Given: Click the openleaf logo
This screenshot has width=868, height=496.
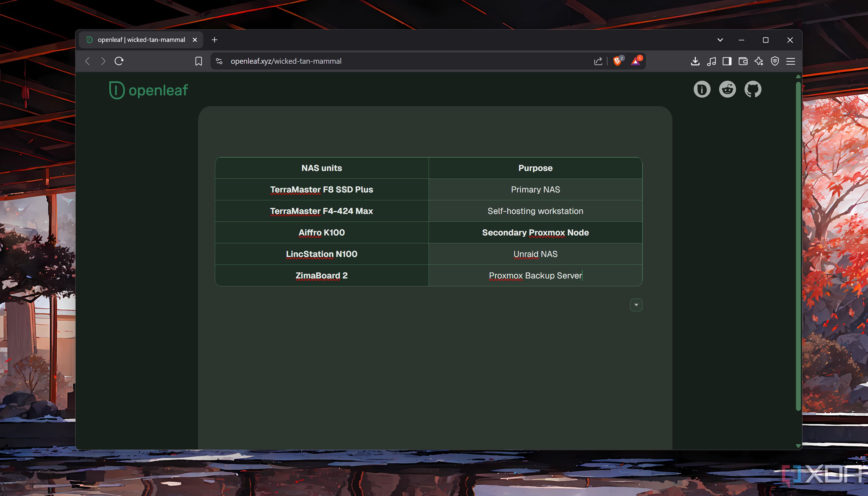Looking at the screenshot, I should coord(148,90).
